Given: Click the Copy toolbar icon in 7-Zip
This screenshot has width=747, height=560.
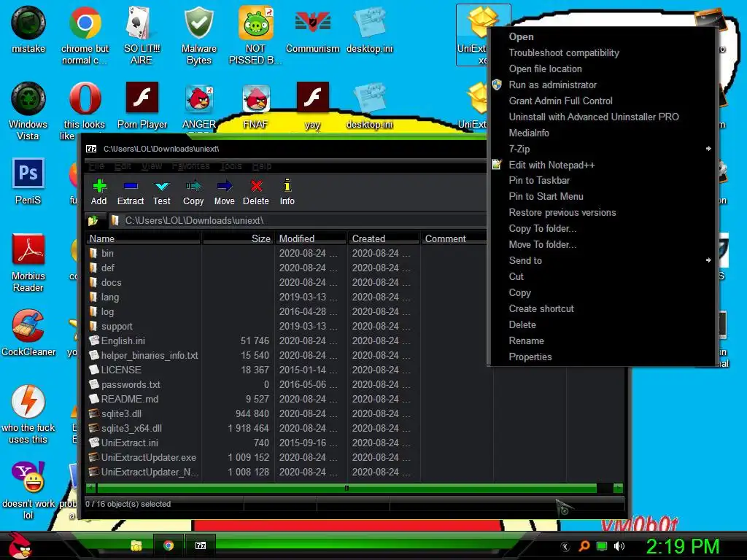Looking at the screenshot, I should (x=193, y=192).
